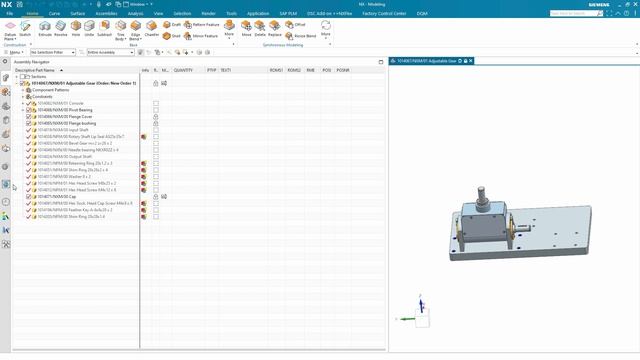Switch to the Analysis ribbon tab
Screen dimensions: 640x360
pyautogui.click(x=136, y=13)
